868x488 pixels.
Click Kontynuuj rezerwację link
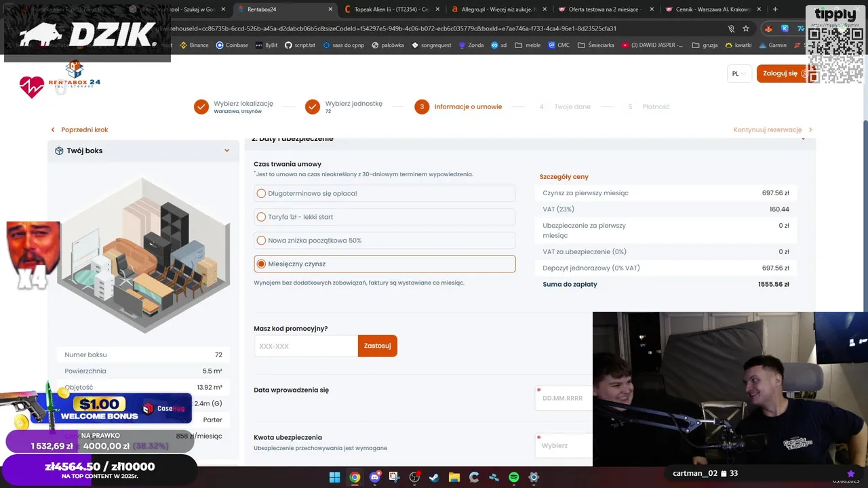(772, 129)
